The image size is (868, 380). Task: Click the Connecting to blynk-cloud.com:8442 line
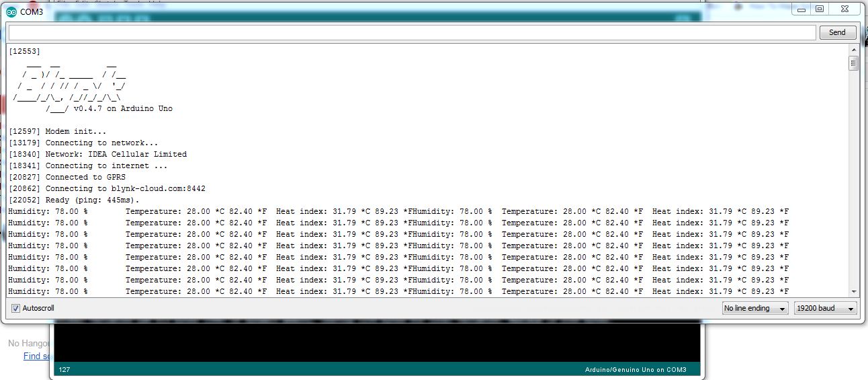point(107,189)
